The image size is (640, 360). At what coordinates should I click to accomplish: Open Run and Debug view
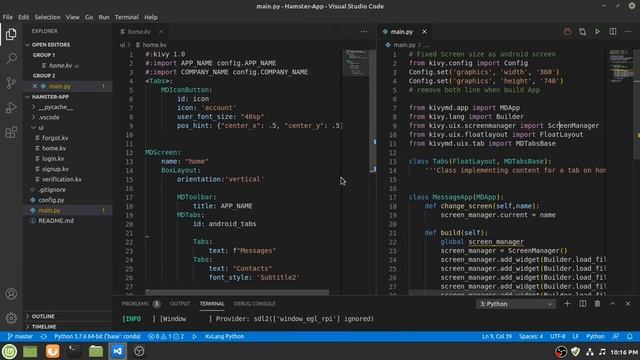(x=11, y=107)
